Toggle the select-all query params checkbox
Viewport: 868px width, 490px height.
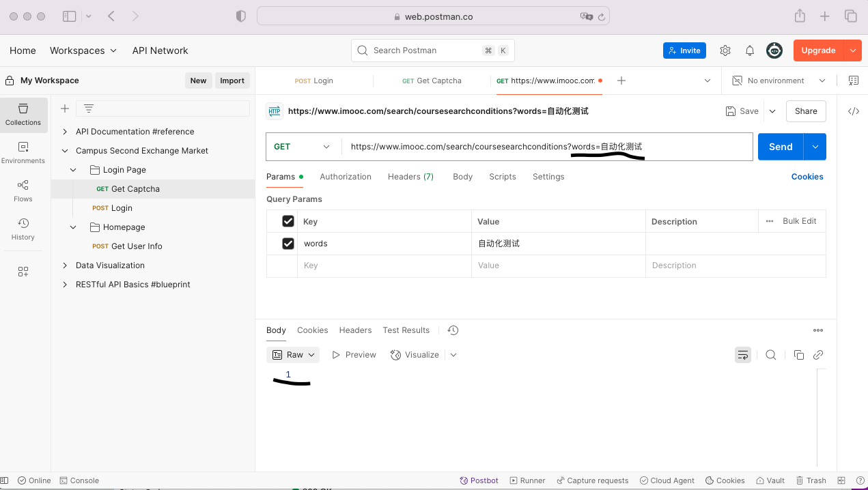[x=288, y=221]
